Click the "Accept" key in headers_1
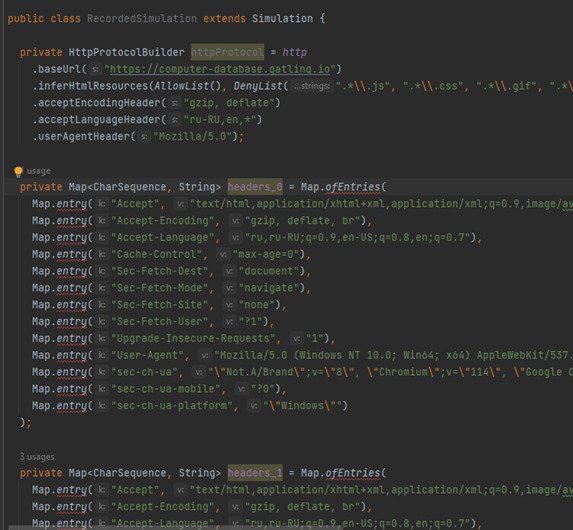573x530 pixels. click(x=135, y=489)
